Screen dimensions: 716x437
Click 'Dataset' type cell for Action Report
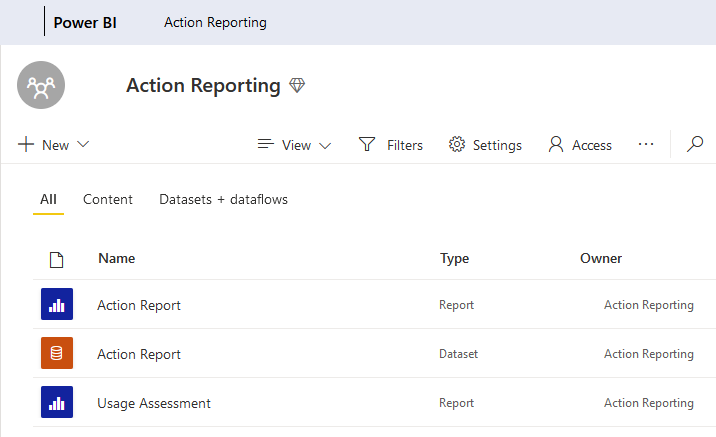pos(458,354)
